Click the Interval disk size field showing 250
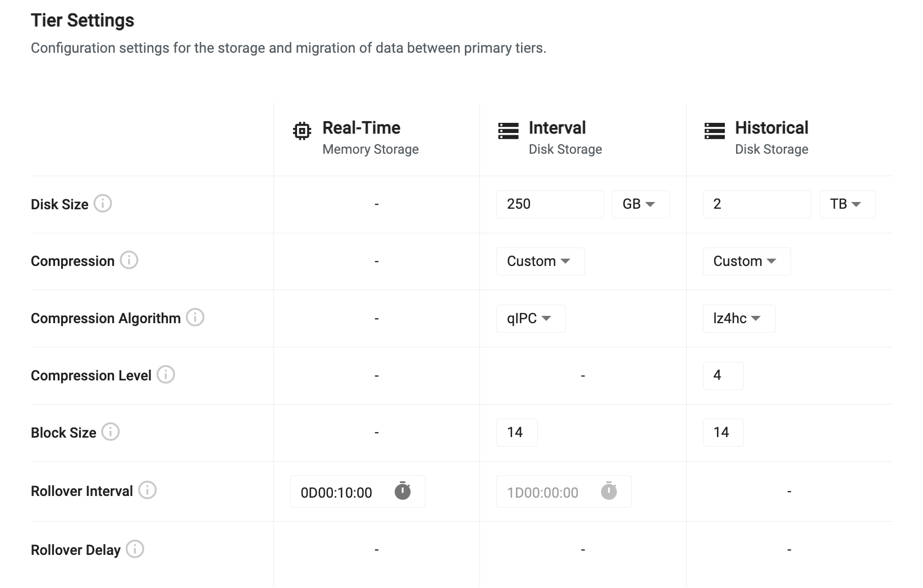The width and height of the screenshot is (923, 588). click(x=549, y=204)
